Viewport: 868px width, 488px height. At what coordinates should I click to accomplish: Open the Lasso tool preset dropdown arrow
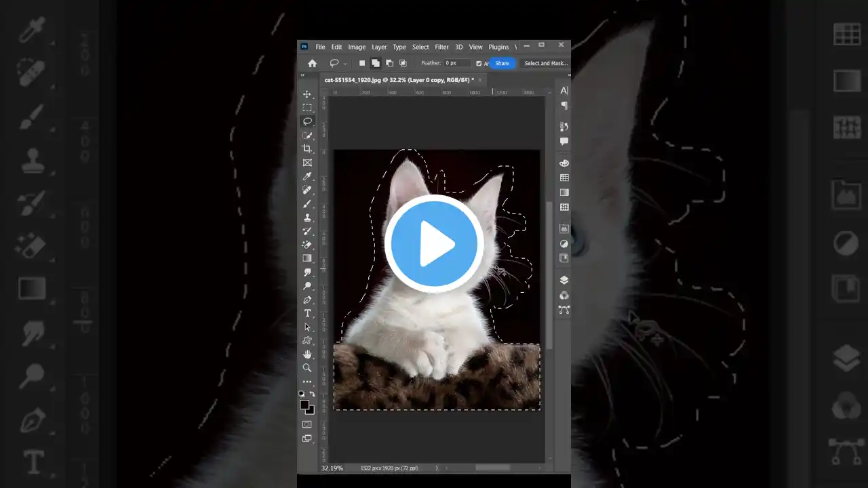[344, 64]
